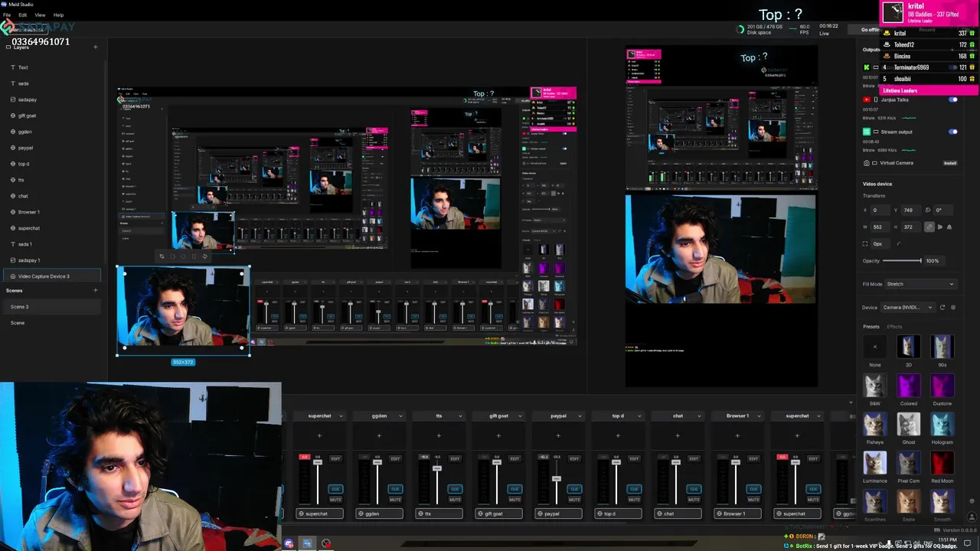The width and height of the screenshot is (980, 551).
Task: Expand the ggden channel header dropdown
Action: [400, 416]
